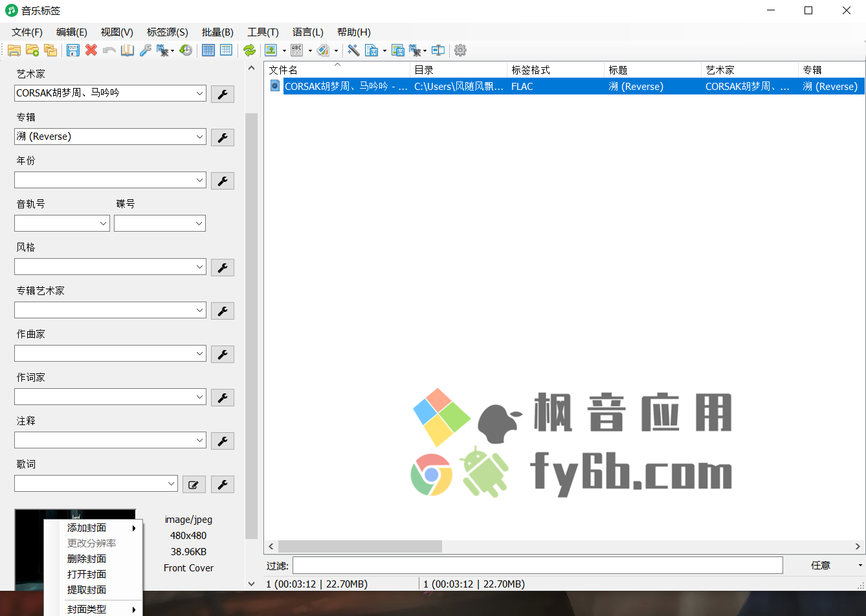Choose 提取封面 in context menu
Viewport: 866px width, 616px height.
(93, 590)
